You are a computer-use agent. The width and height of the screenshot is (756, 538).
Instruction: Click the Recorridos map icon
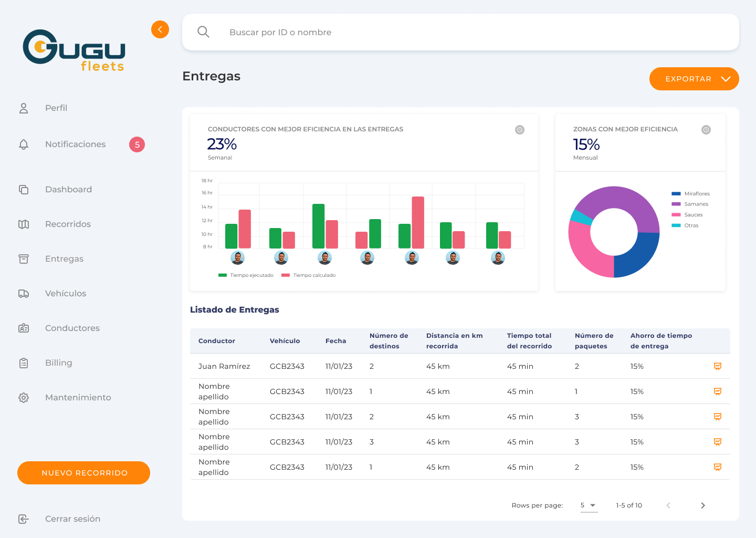tap(24, 224)
